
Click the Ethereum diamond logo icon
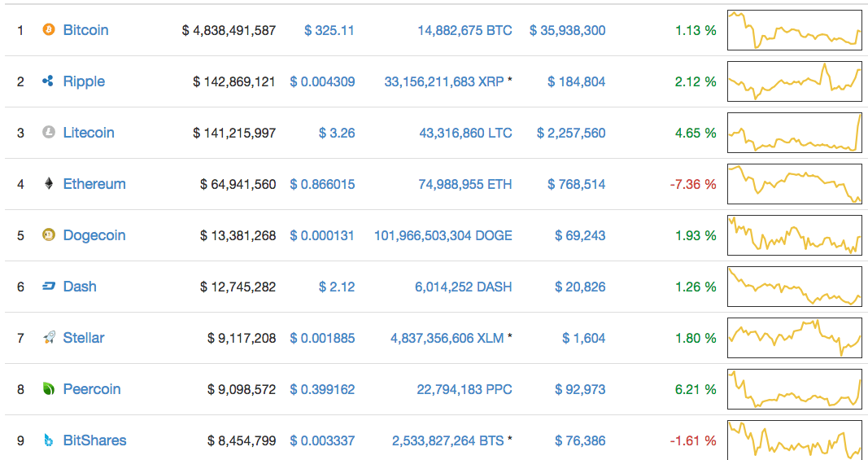point(48,184)
